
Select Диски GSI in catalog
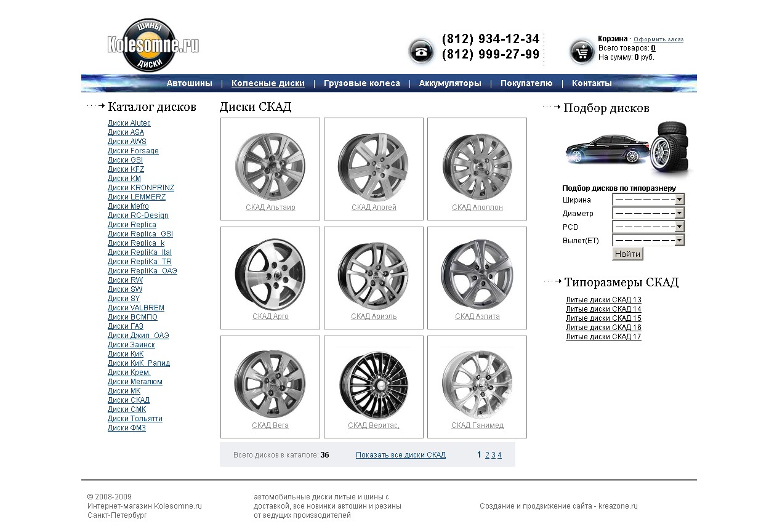125,160
